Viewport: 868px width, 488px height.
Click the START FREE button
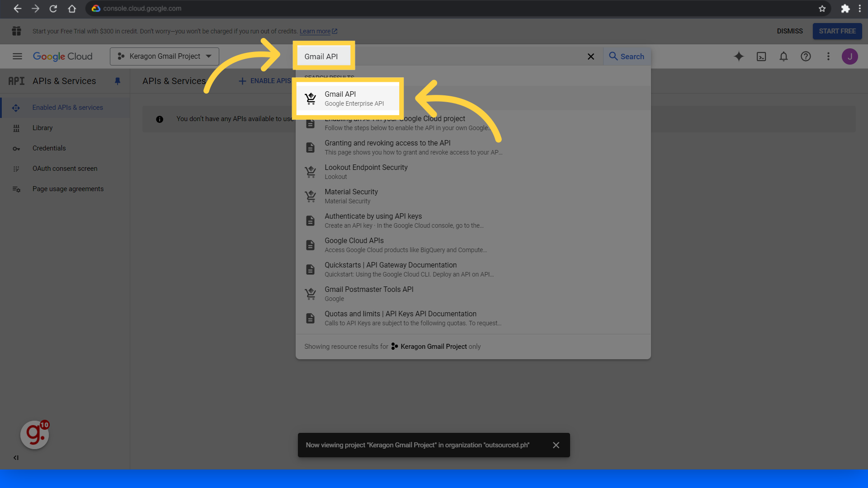pyautogui.click(x=837, y=31)
